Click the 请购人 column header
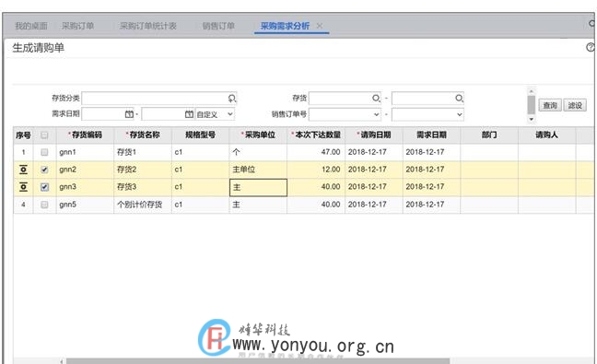 (546, 135)
